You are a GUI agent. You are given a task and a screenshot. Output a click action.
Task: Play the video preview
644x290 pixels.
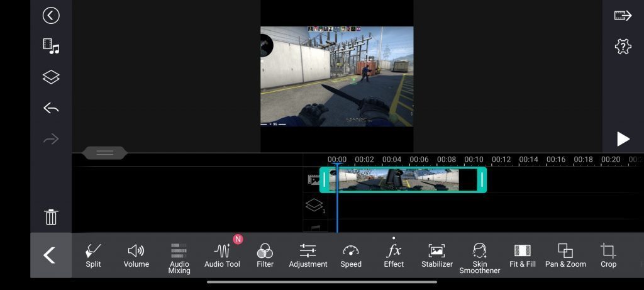click(x=623, y=139)
